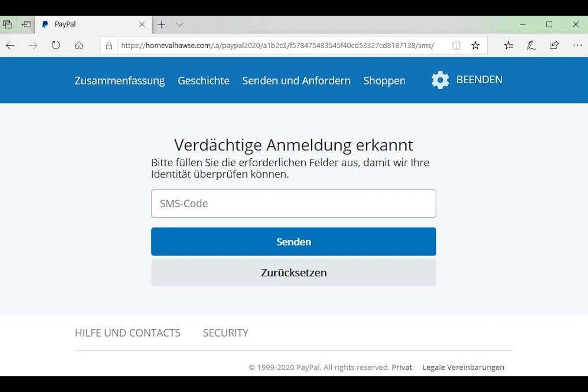Close the PayPal tab

point(142,24)
